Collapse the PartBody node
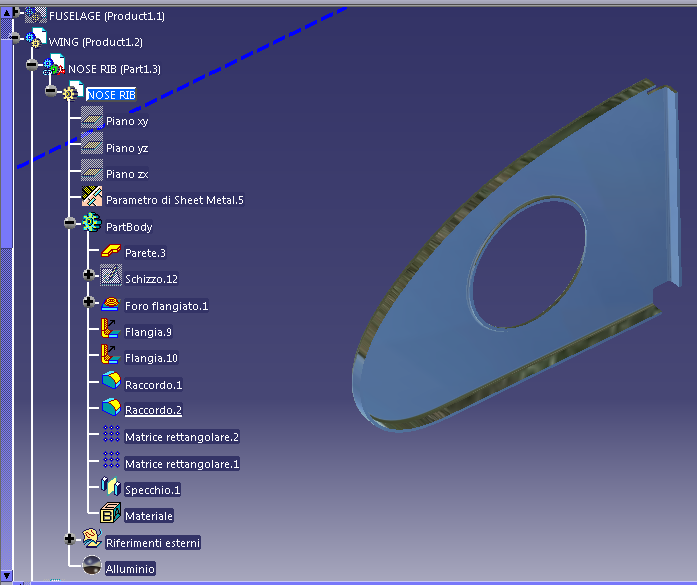697x585 pixels. point(70,223)
